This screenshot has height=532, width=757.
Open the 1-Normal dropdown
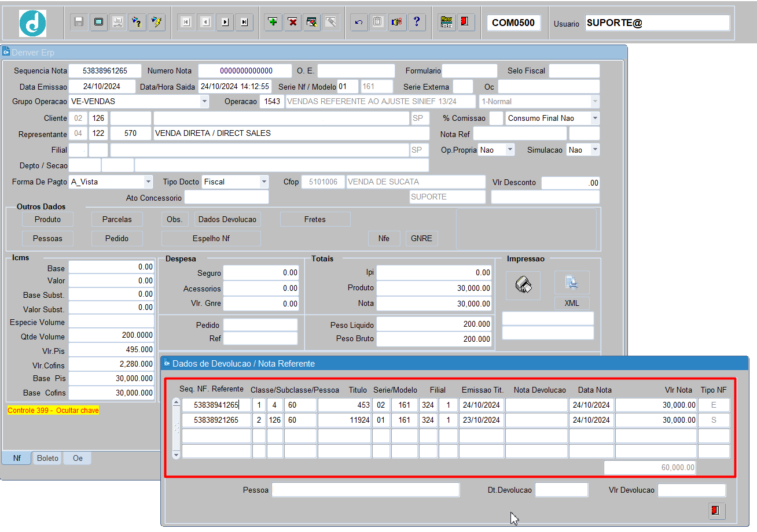point(595,102)
